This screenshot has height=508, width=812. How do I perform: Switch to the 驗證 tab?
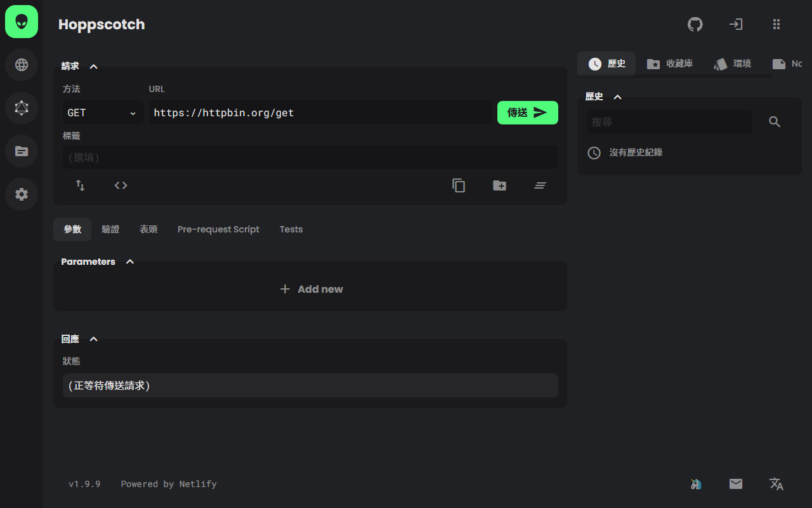(x=110, y=229)
